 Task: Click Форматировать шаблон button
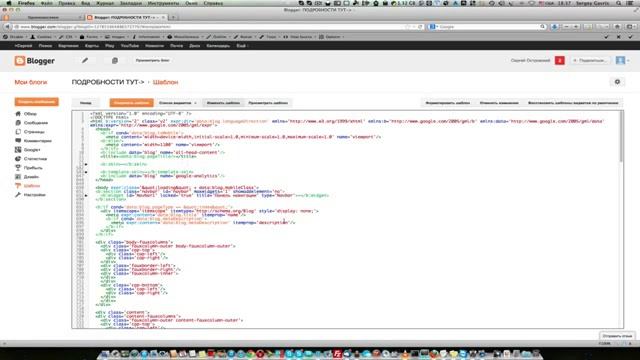(x=448, y=103)
